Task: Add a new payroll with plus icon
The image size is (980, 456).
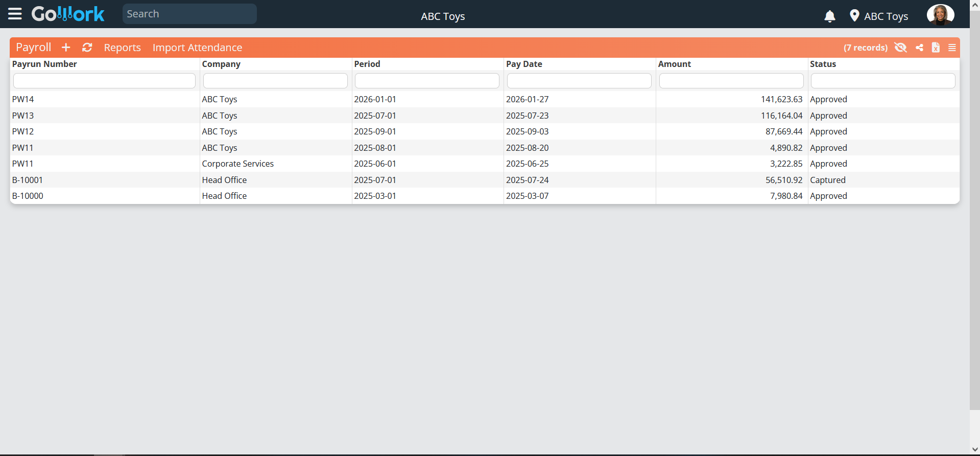Action: pos(66,48)
